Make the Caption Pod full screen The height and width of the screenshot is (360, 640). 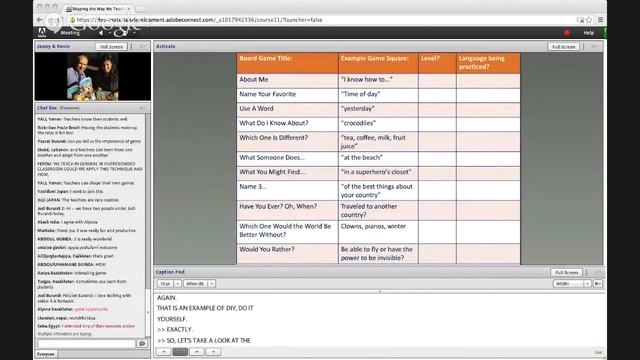[567, 272]
